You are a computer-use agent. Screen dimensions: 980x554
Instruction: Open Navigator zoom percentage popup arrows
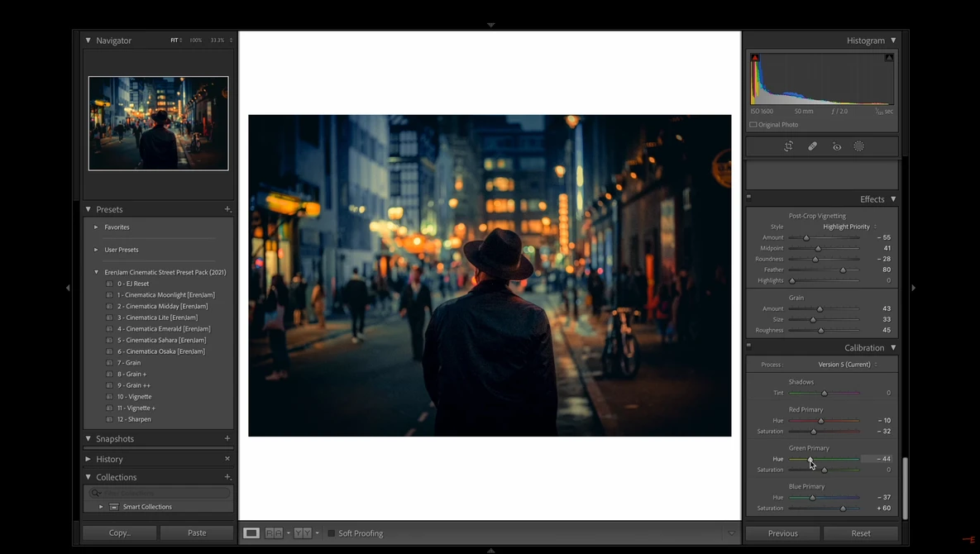coord(232,40)
